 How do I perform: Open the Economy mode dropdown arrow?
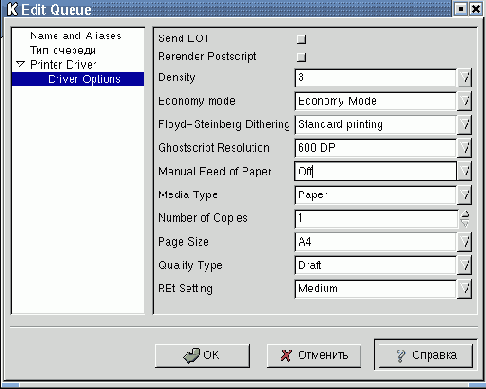465,101
